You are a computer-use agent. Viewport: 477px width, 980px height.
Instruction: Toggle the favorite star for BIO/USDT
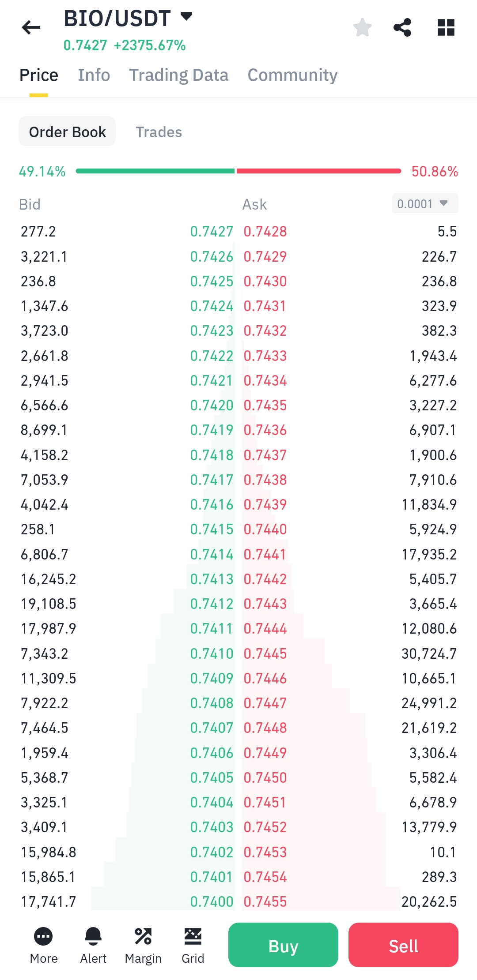click(x=362, y=27)
